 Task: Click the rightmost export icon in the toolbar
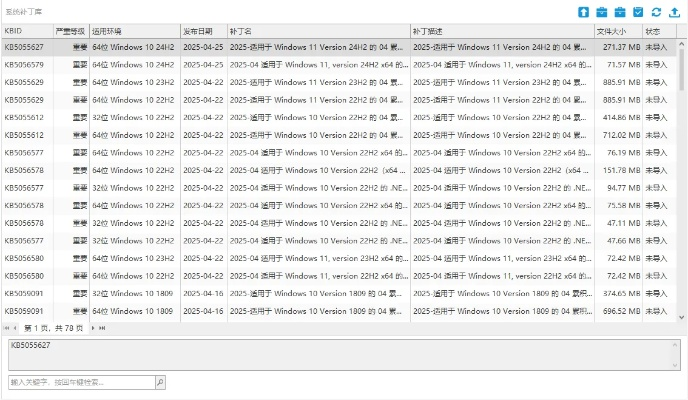[x=674, y=11]
